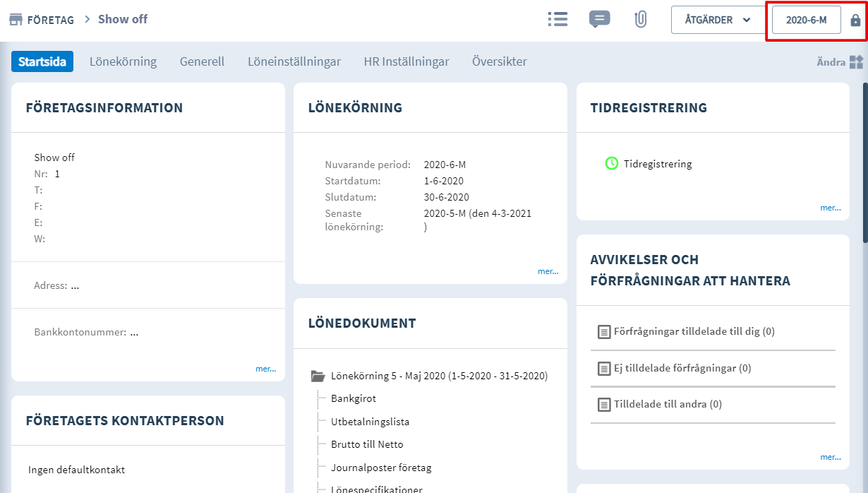Screen dimensions: 868x493
Task: Open Ej tilldelade förfrågningar (0)
Action: pos(682,368)
